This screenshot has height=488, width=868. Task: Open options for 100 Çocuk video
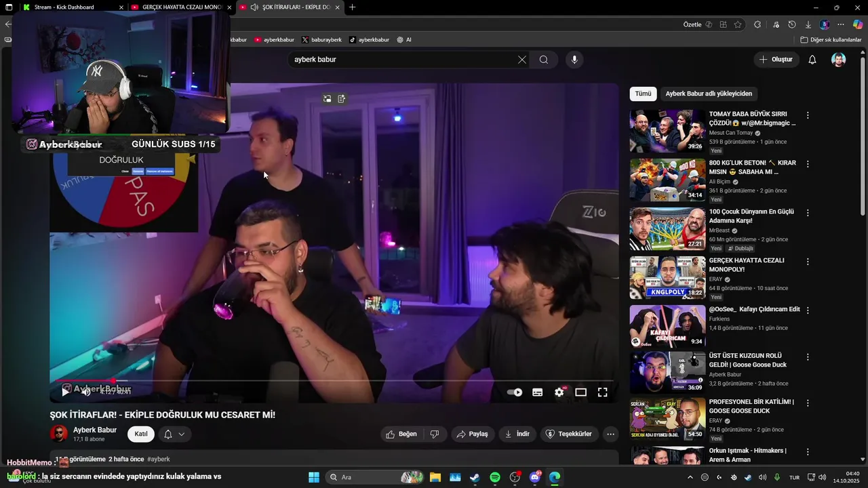coord(808,213)
